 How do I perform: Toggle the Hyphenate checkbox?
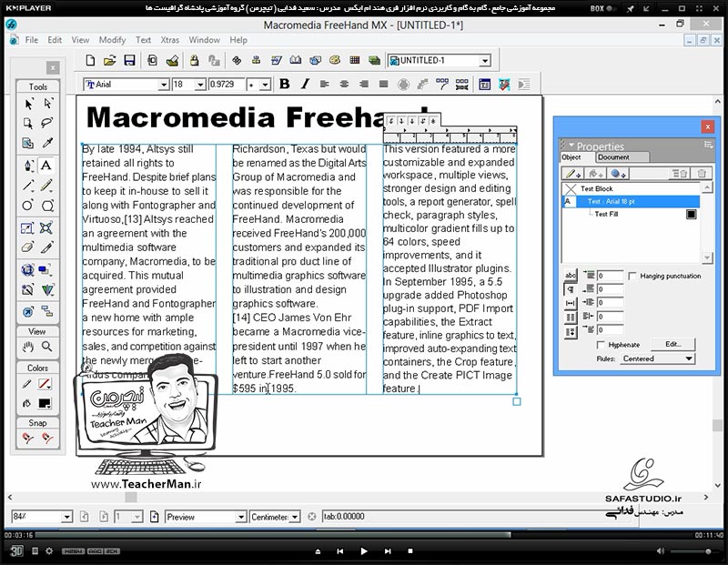(601, 345)
